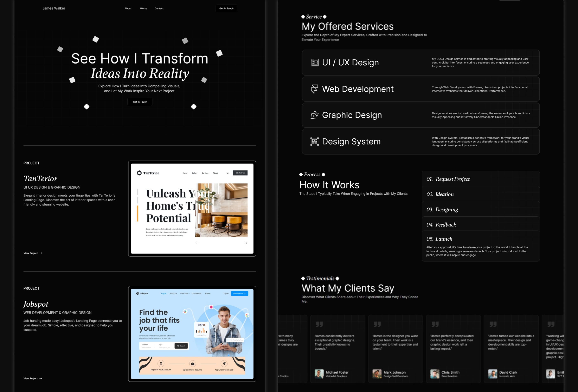
Task: Open the Works nav item
Action: (143, 8)
